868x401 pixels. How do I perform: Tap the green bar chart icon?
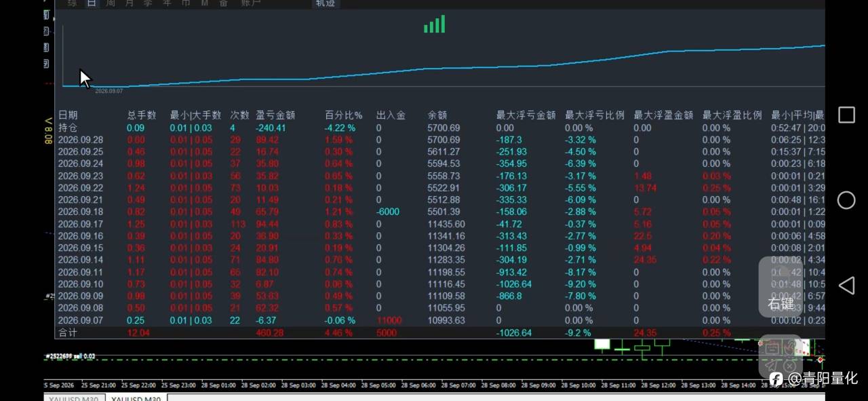pos(435,24)
